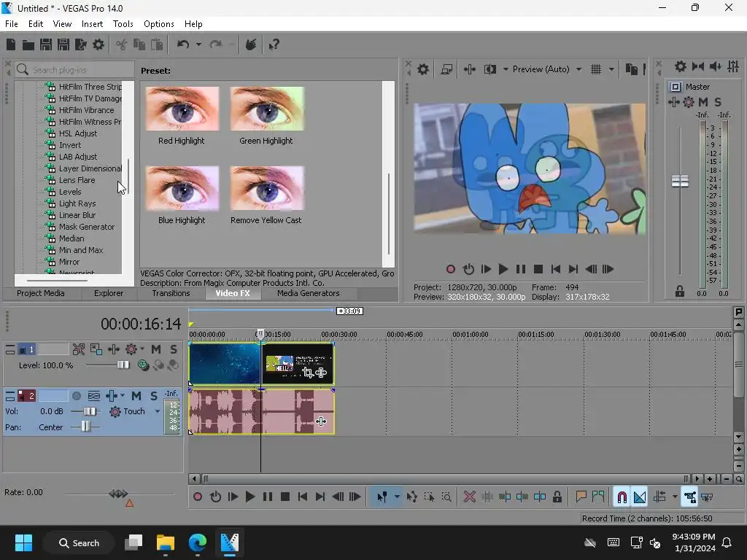Open the Auto Ripple dropdown arrow
This screenshot has height=560, width=747.
pyautogui.click(x=675, y=497)
